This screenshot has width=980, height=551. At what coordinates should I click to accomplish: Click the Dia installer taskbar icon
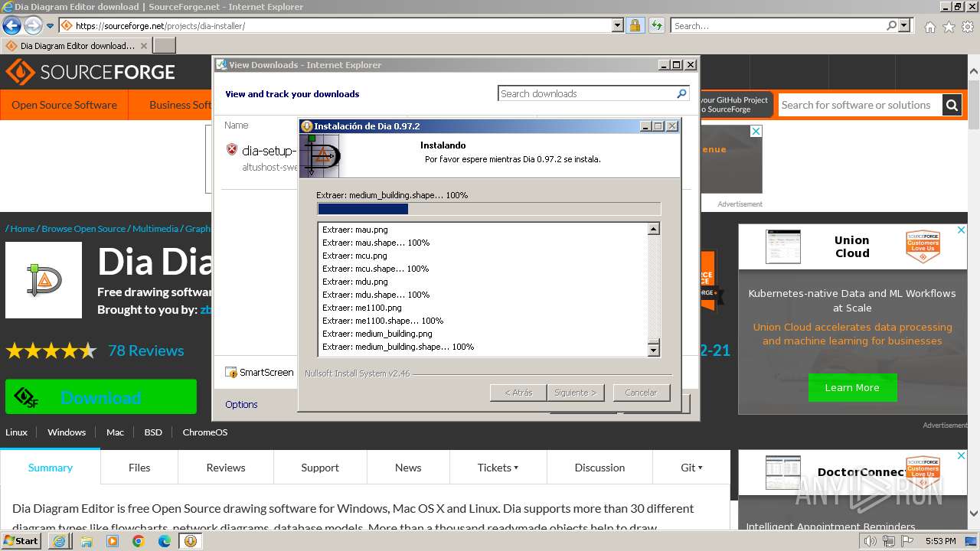[x=190, y=541]
